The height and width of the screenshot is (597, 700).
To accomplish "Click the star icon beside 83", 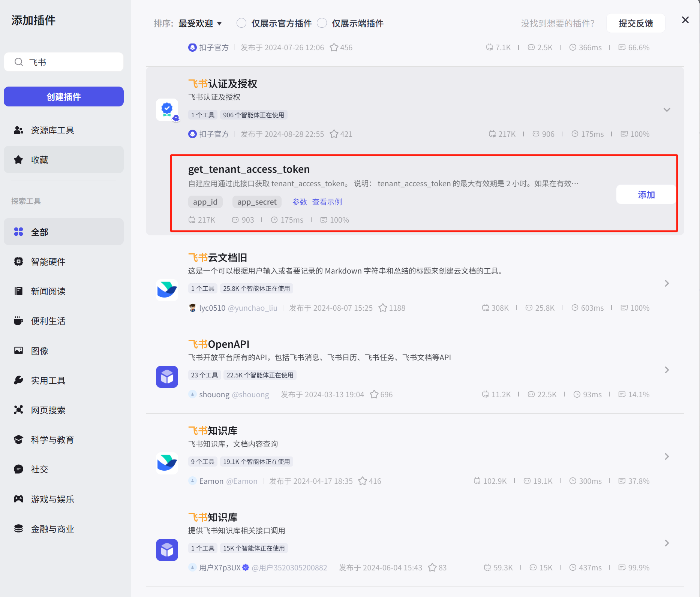I will 432,567.
